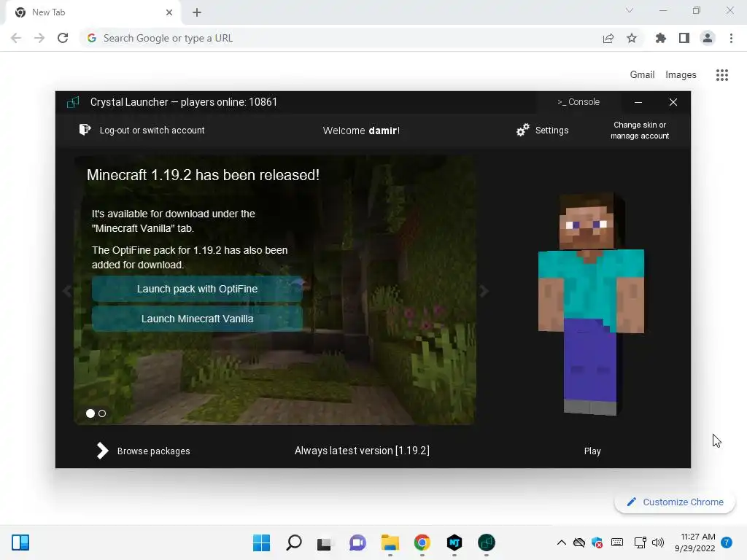
Task: Click Chrome back navigation arrow
Action: (x=16, y=38)
